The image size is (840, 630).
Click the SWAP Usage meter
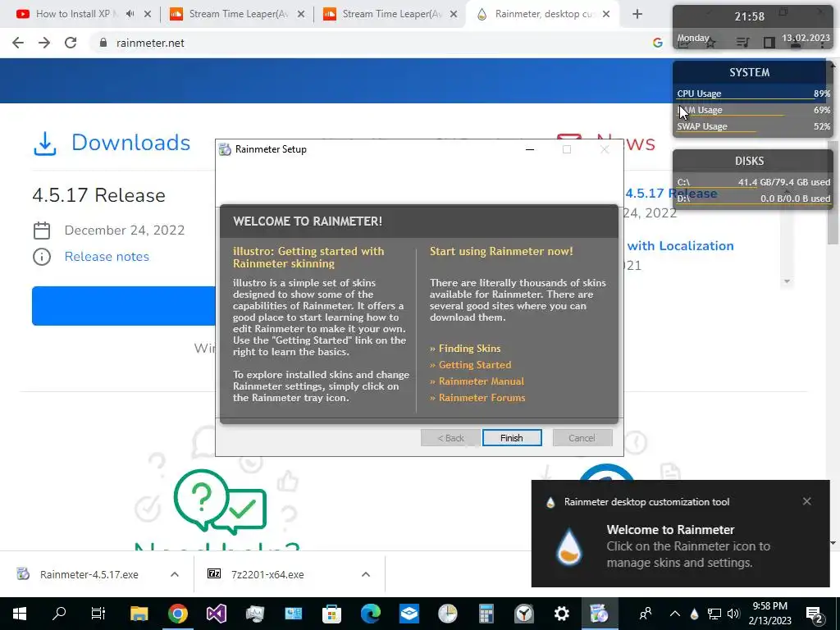(753, 126)
